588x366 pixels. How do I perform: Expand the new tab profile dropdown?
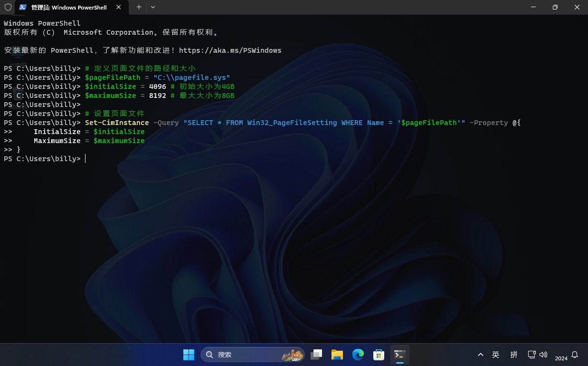tap(153, 7)
